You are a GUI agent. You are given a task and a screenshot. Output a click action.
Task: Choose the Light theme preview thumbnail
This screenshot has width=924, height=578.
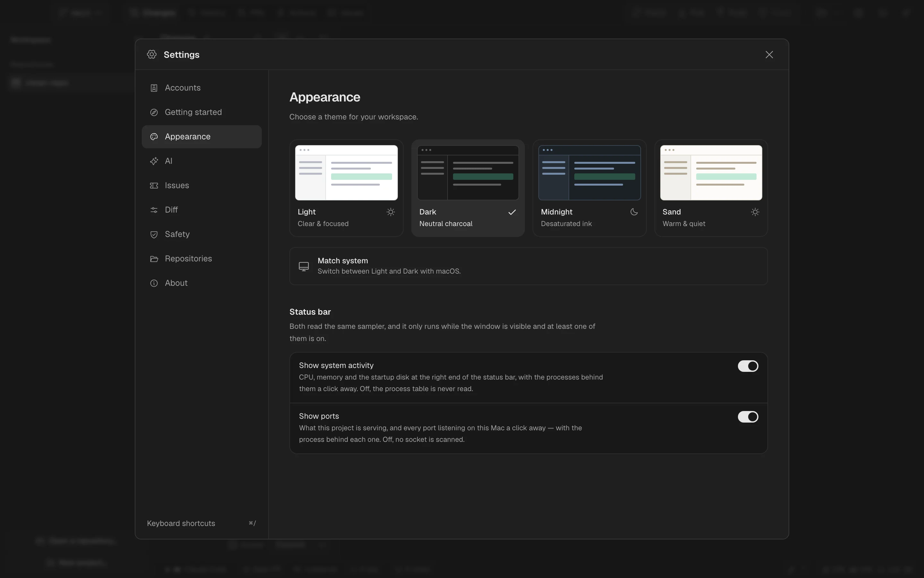346,173
